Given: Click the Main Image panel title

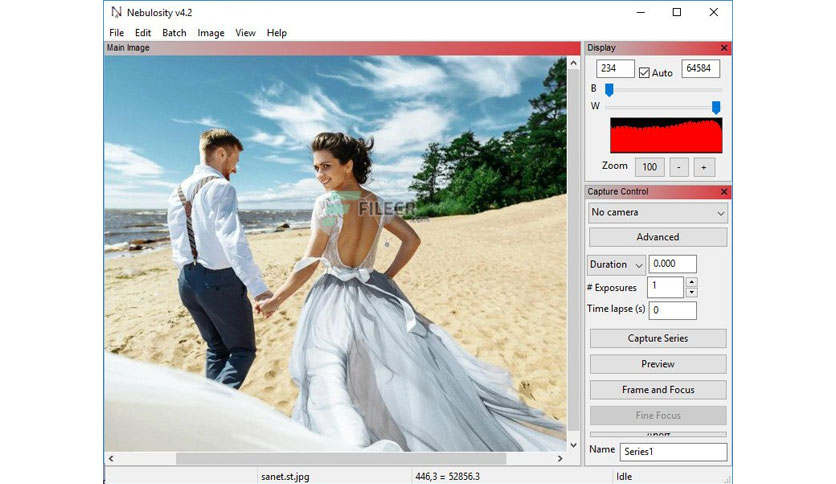Looking at the screenshot, I should coord(128,48).
